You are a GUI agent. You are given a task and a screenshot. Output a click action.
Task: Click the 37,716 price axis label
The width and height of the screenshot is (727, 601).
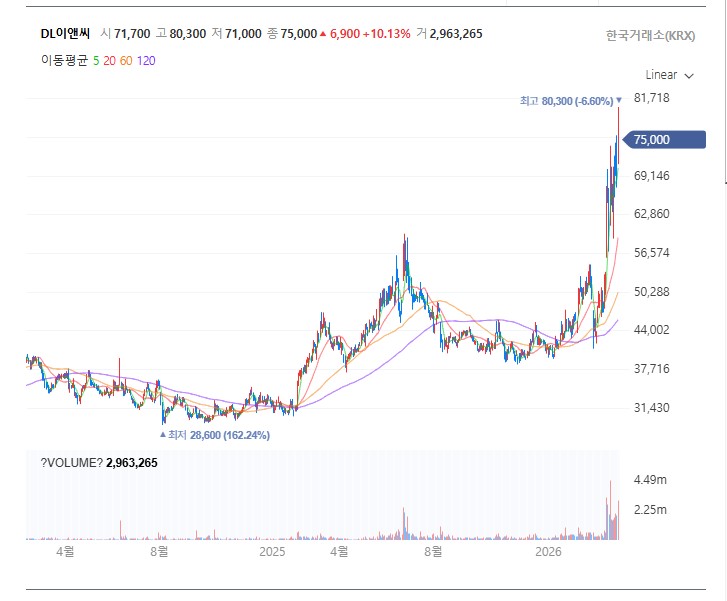click(x=651, y=369)
